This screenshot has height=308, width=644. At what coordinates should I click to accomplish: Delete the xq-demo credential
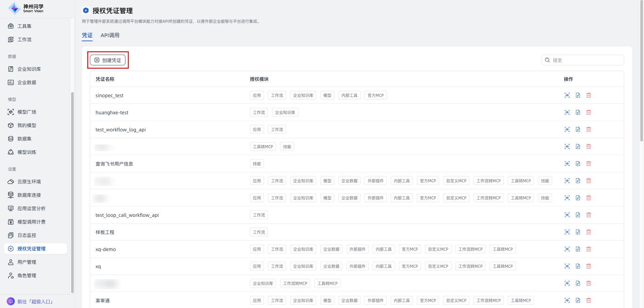pyautogui.click(x=589, y=249)
